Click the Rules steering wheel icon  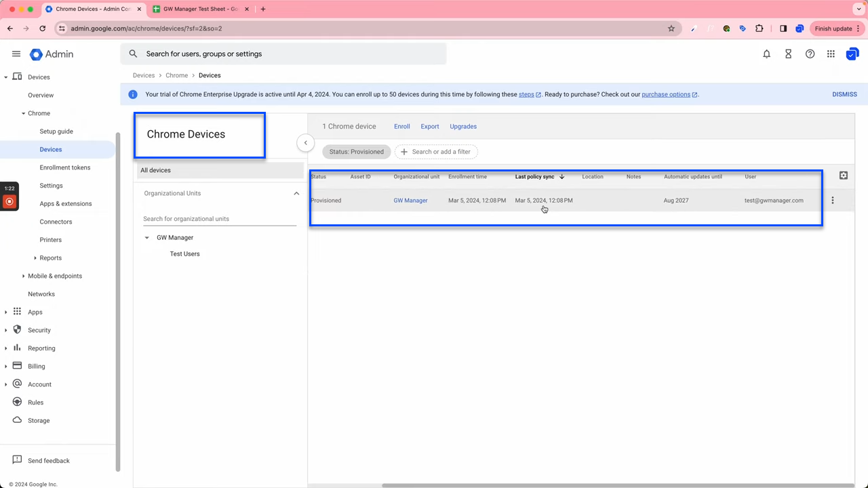click(x=17, y=402)
